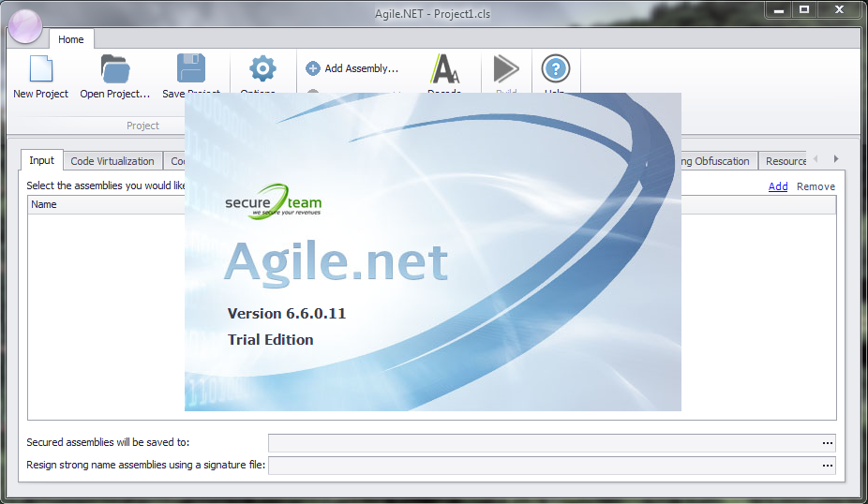
Task: Click the Agile.net splash screen image
Action: (x=433, y=252)
